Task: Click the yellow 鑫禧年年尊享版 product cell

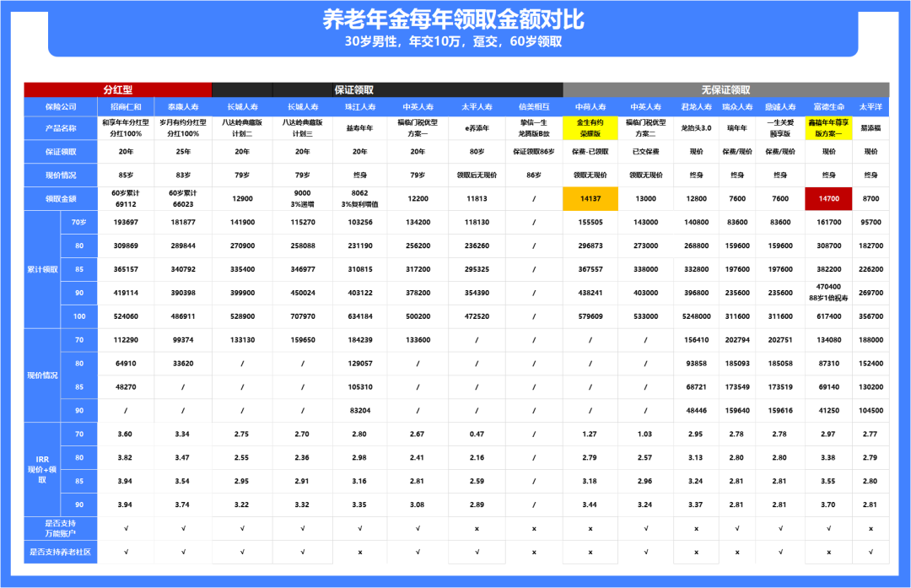Action: click(x=828, y=128)
